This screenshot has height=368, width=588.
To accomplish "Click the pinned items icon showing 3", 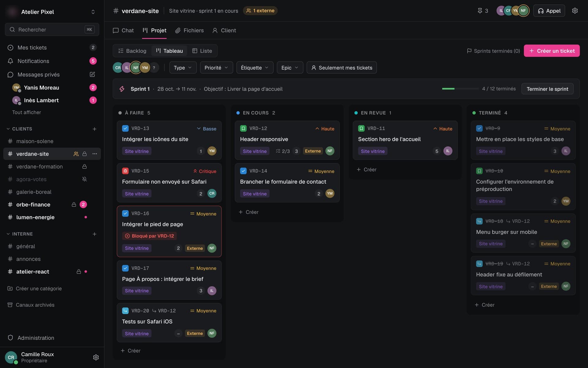I will 483,11.
